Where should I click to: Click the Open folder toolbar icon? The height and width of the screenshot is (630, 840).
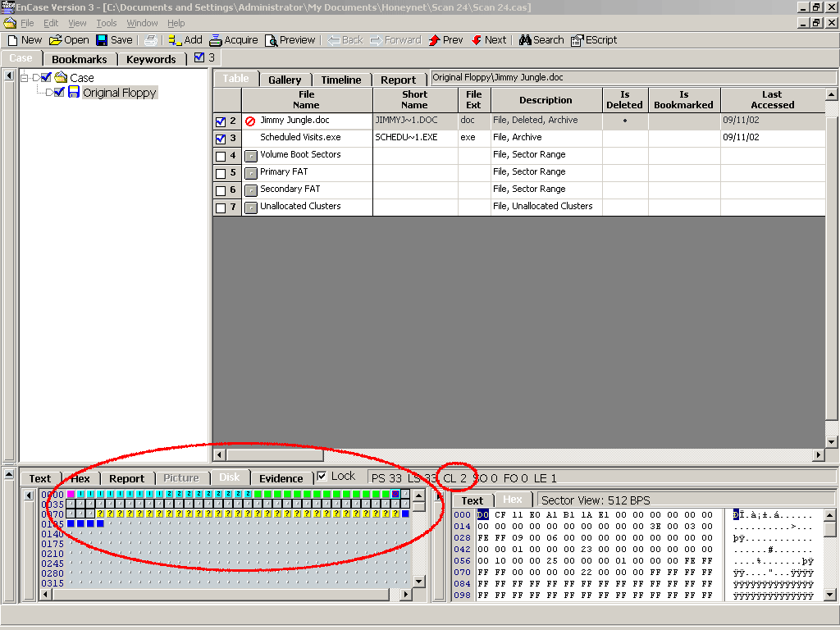point(55,40)
